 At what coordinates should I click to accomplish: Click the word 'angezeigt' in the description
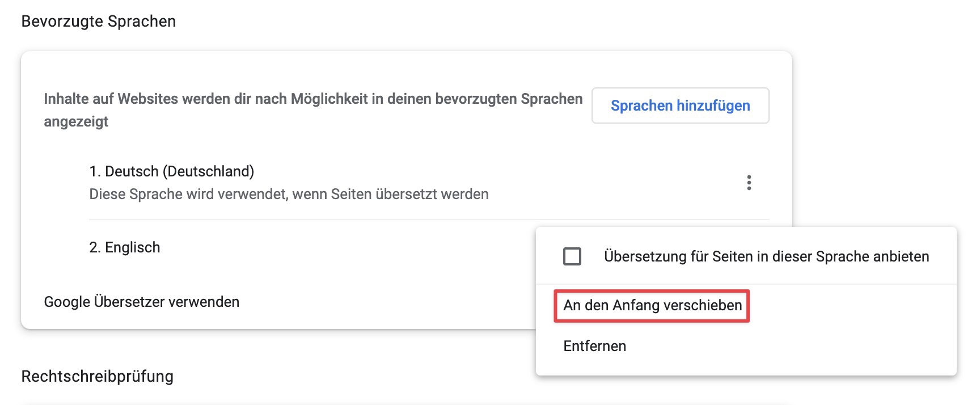pyautogui.click(x=76, y=121)
